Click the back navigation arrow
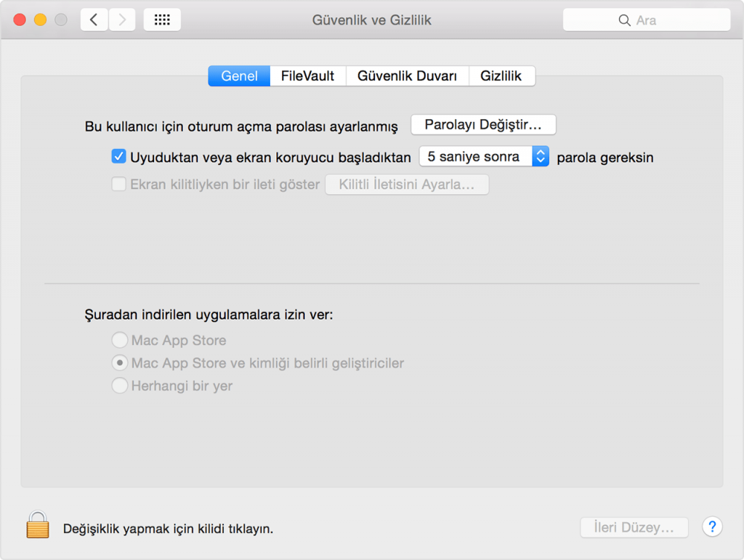Image resolution: width=744 pixels, height=560 pixels. tap(94, 20)
